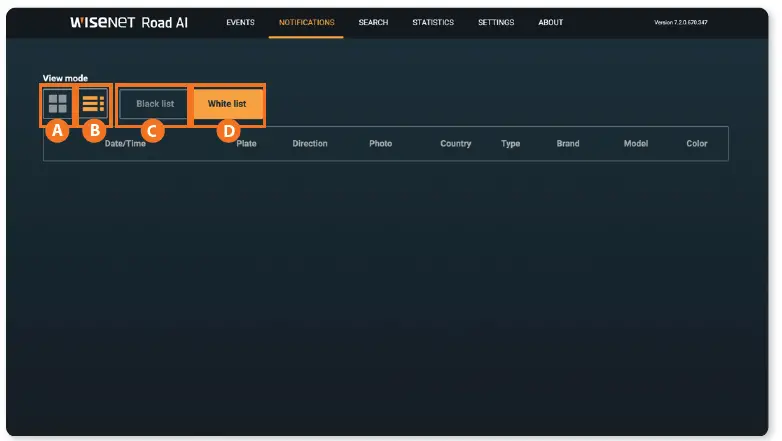The height and width of the screenshot is (441, 782).
Task: Open the About tab
Action: point(551,22)
